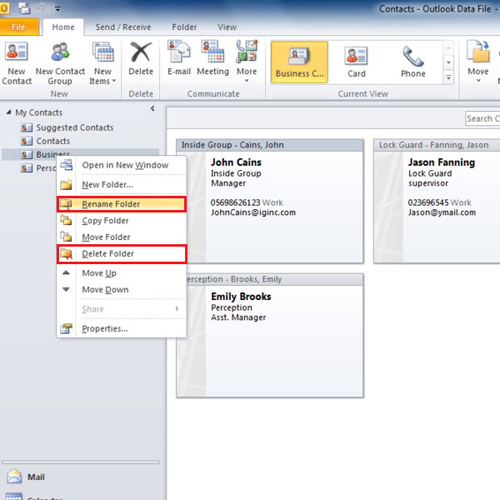The height and width of the screenshot is (500, 500).
Task: Click in the Search Contacts field
Action: point(483,118)
